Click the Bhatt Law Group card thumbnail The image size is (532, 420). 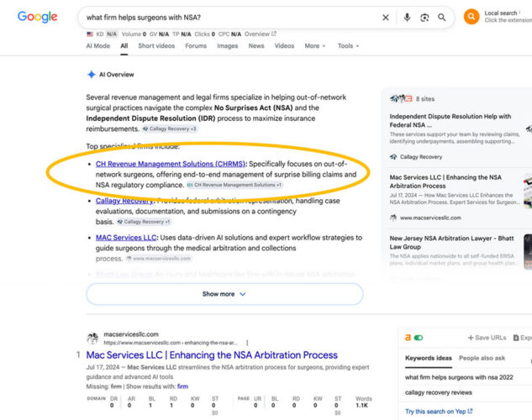click(x=528, y=251)
